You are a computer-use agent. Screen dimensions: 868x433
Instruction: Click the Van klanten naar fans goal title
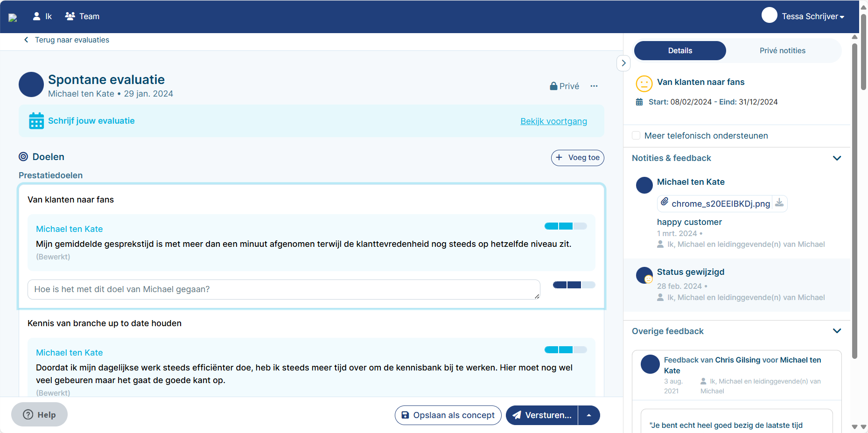pos(70,200)
